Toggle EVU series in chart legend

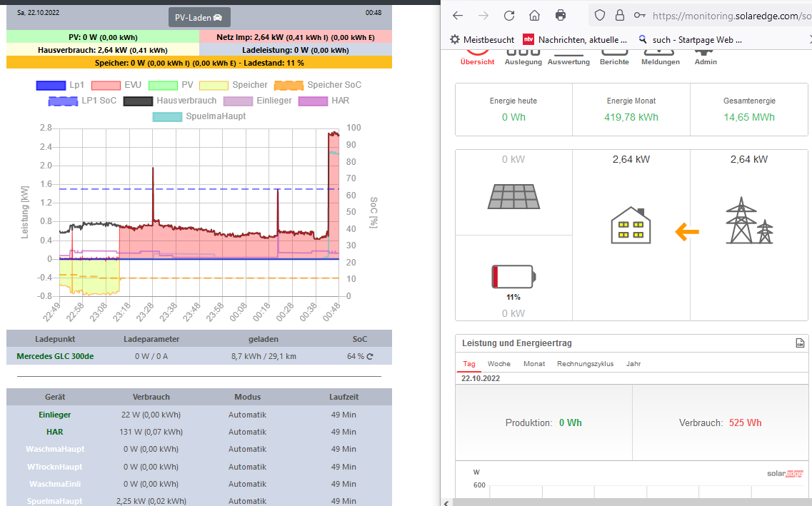coord(133,85)
